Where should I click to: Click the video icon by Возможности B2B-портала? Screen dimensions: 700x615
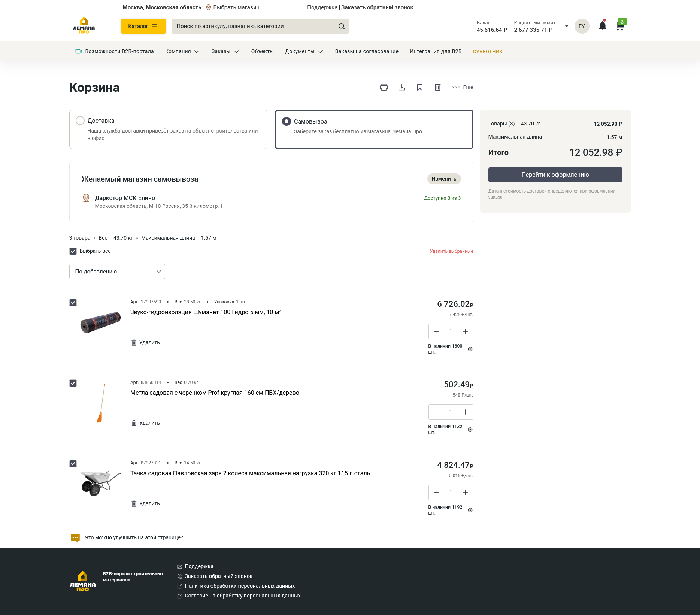[79, 51]
